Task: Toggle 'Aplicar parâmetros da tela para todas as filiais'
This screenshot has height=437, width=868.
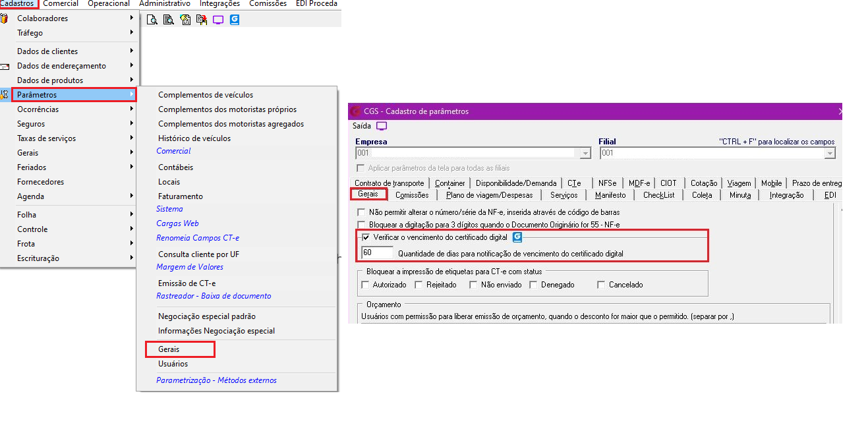Action: click(361, 168)
